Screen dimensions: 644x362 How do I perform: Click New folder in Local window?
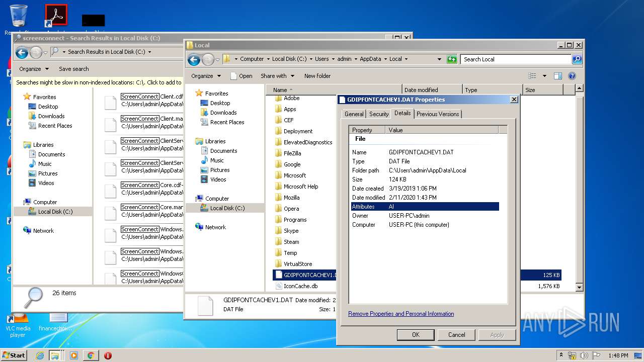(317, 76)
